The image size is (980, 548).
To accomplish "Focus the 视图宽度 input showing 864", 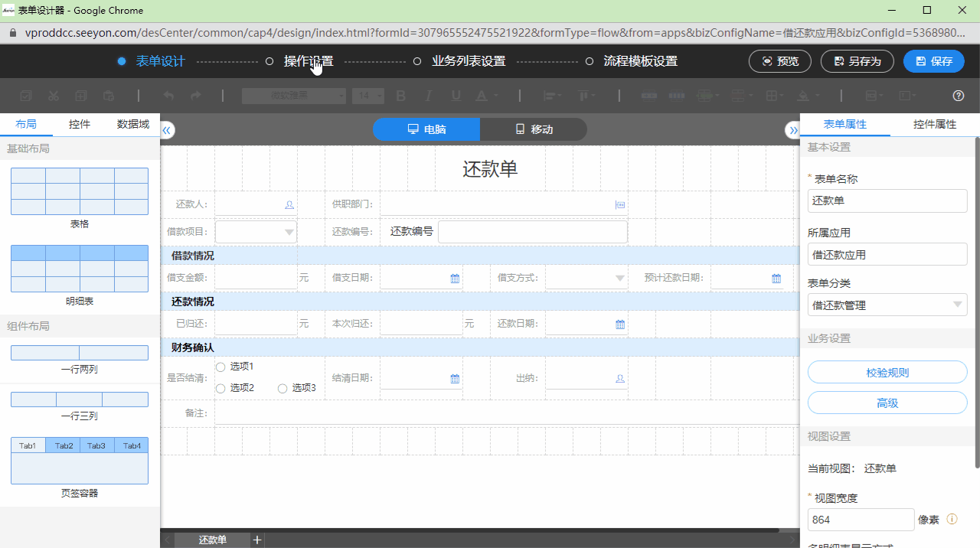I will (861, 520).
